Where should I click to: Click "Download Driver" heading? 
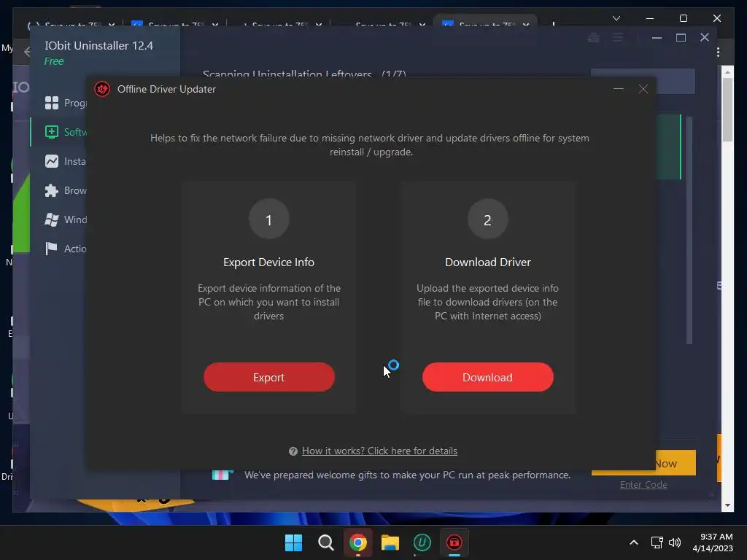point(488,262)
